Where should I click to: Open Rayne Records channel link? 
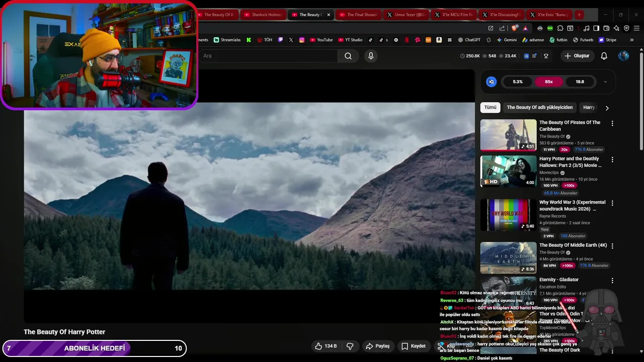[552, 216]
